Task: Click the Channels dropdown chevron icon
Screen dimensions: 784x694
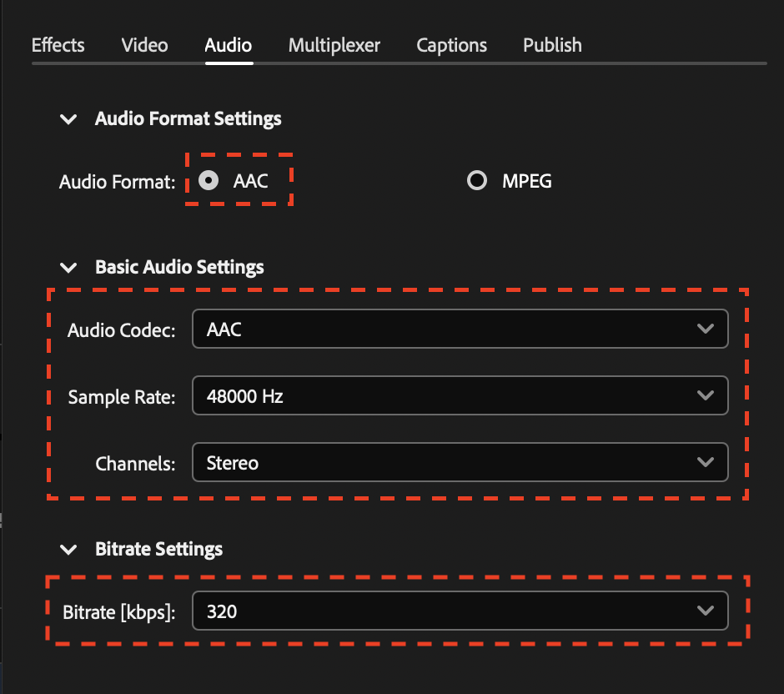Action: click(x=706, y=462)
